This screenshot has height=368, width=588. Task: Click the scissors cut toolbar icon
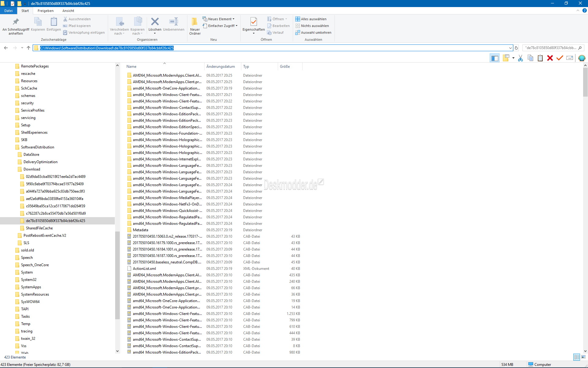click(521, 58)
